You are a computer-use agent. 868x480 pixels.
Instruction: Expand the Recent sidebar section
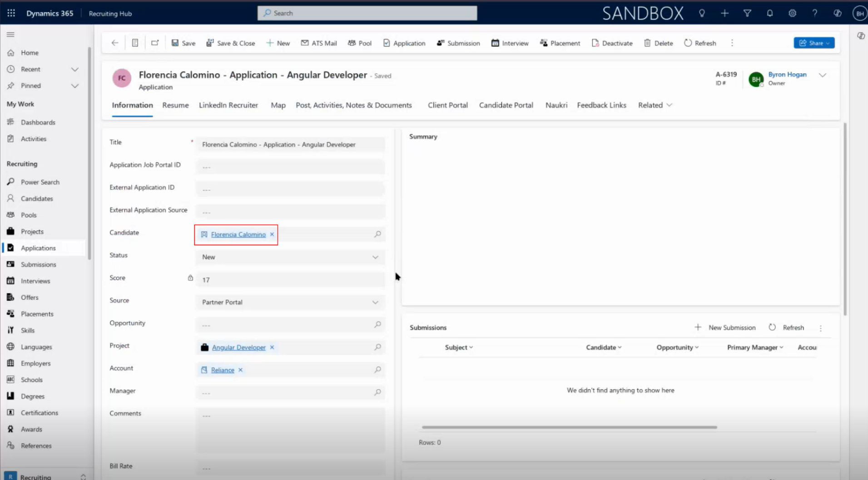[75, 69]
